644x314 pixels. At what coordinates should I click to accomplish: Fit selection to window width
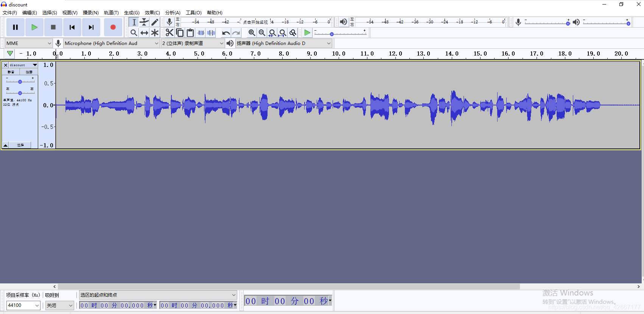click(x=272, y=33)
